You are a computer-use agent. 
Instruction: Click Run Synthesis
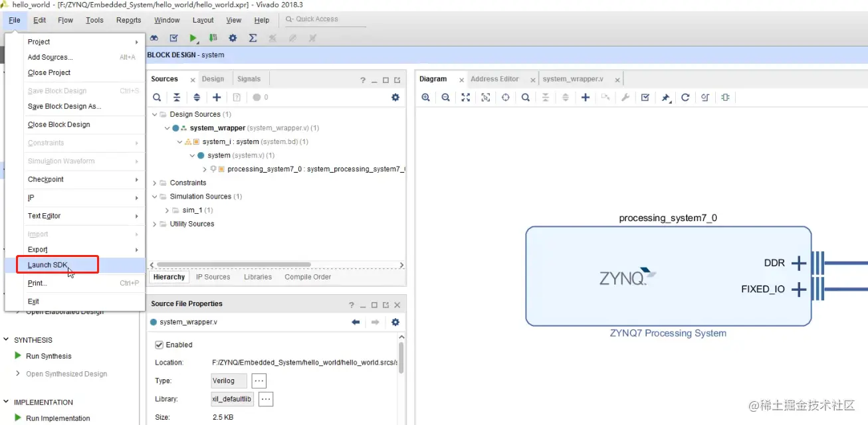coord(49,356)
